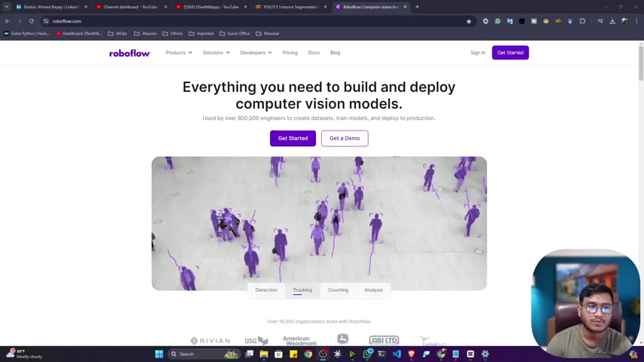Open Sticky Notes from the taskbar

click(x=293, y=354)
